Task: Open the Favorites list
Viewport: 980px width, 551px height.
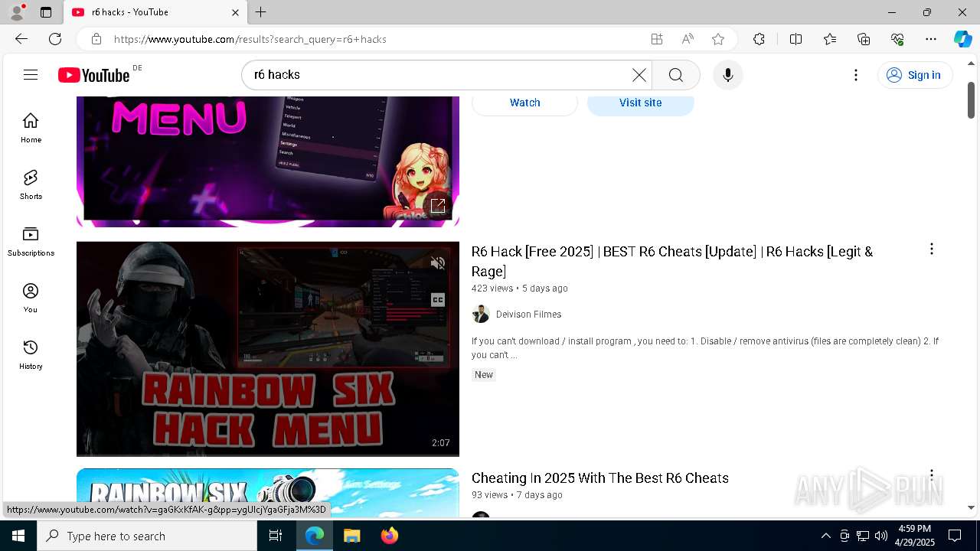Action: (x=830, y=39)
